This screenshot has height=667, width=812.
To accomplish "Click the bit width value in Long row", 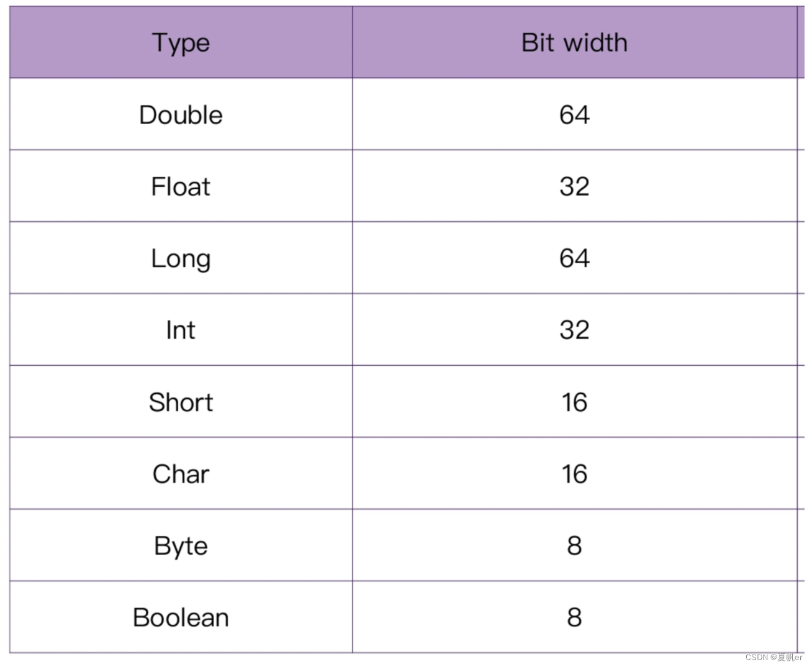I will click(574, 258).
